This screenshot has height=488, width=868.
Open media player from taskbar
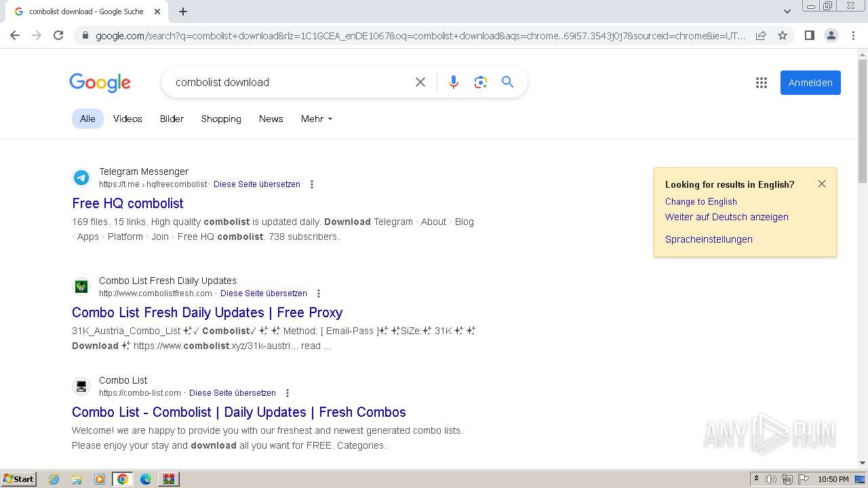coord(100,479)
